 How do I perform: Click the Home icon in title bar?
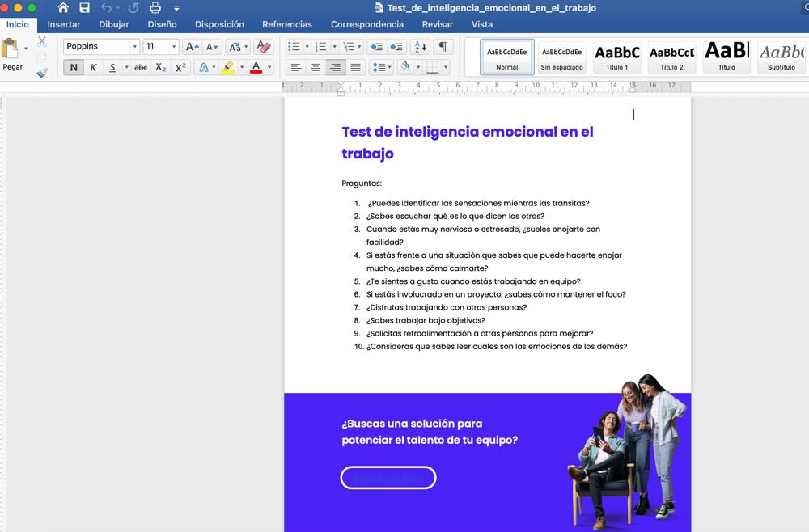point(63,8)
